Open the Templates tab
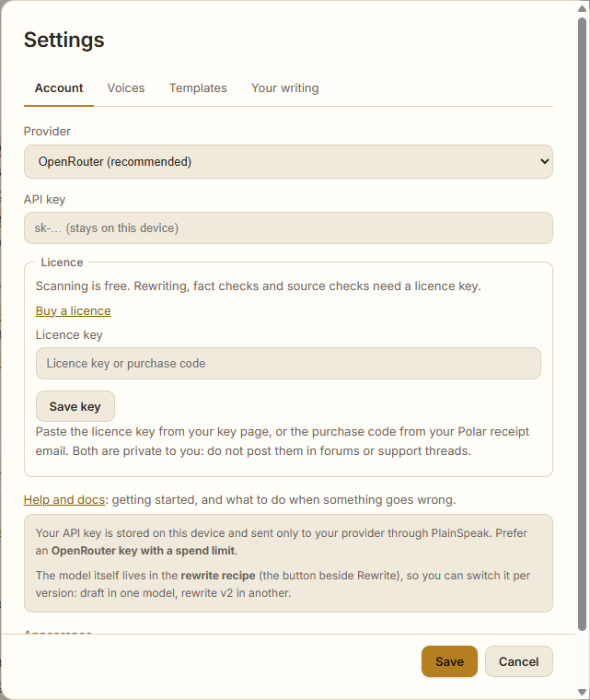The height and width of the screenshot is (700, 590). [198, 87]
